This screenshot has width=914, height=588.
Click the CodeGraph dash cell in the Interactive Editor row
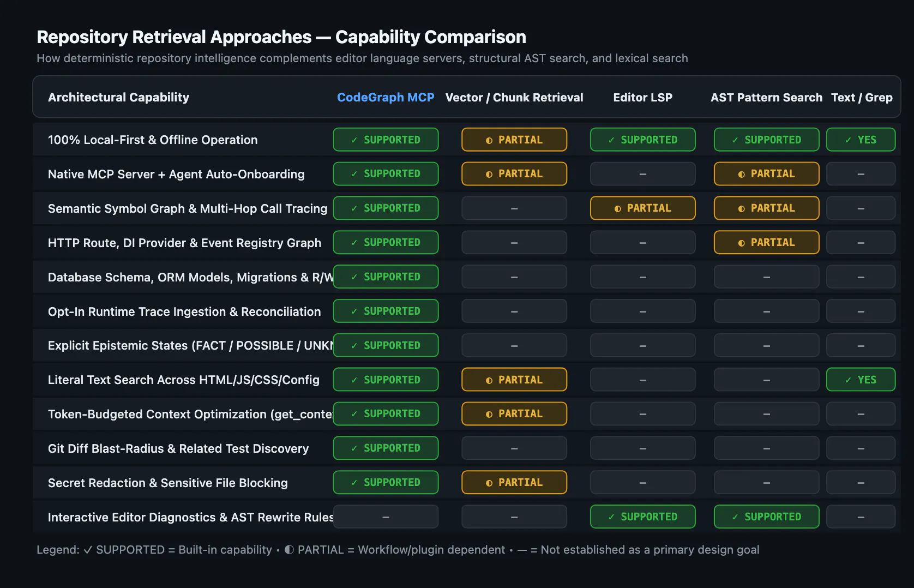(386, 517)
